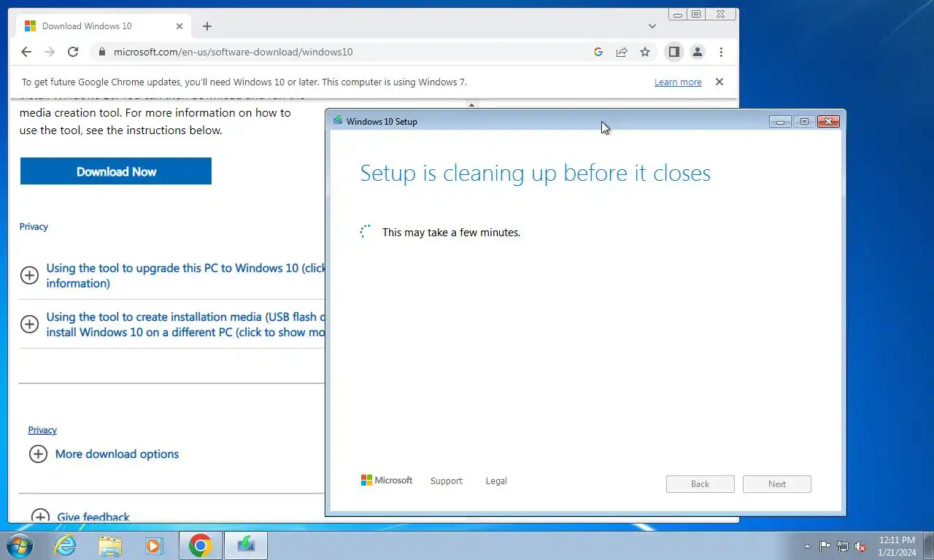Click the Microsoft logo in Setup
Screen dimensions: 934x560
[387, 481]
